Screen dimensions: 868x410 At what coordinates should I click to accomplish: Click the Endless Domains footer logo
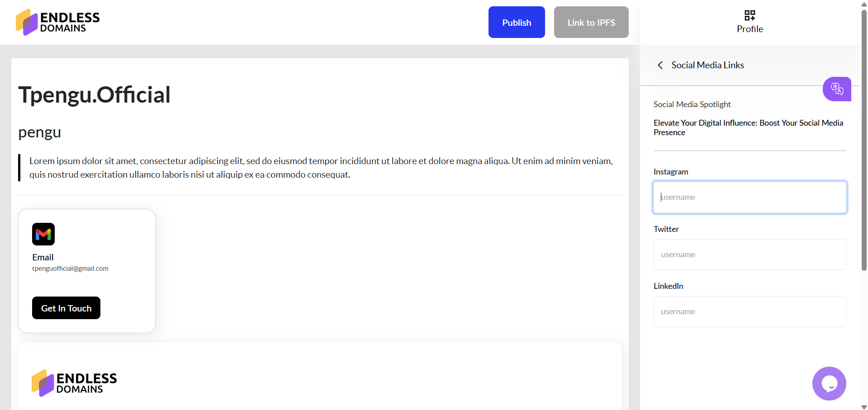pos(74,383)
